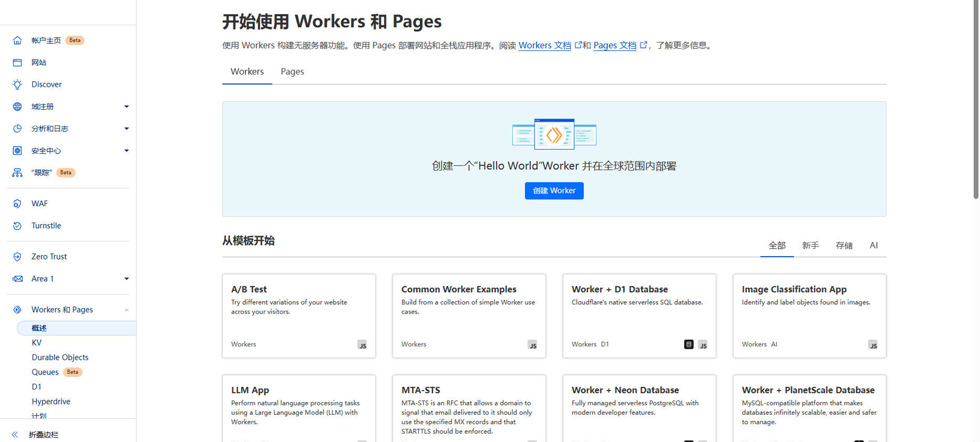Open the Workers 文档 link

(x=545, y=45)
